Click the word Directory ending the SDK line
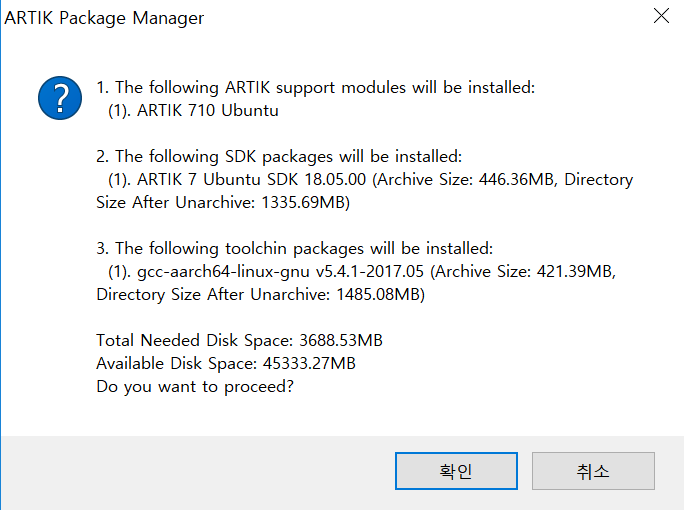Image resolution: width=684 pixels, height=510 pixels. [598, 179]
